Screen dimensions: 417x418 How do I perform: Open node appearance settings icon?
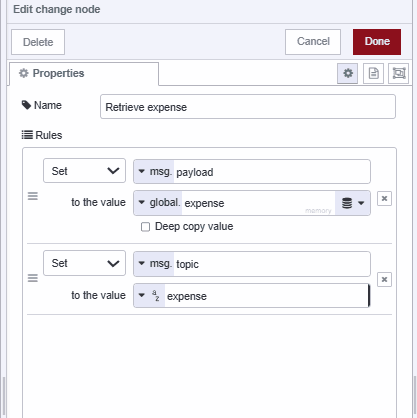(399, 73)
